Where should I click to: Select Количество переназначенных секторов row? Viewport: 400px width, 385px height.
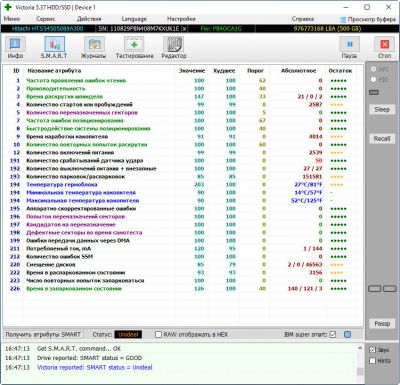[x=183, y=112]
